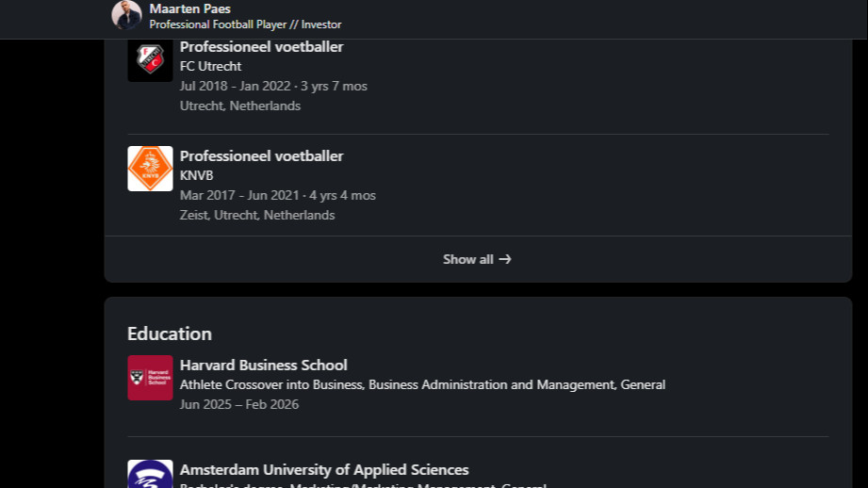Image resolution: width=868 pixels, height=488 pixels.
Task: Click 'Jun 2025 – Feb 2026' dates
Action: [239, 404]
